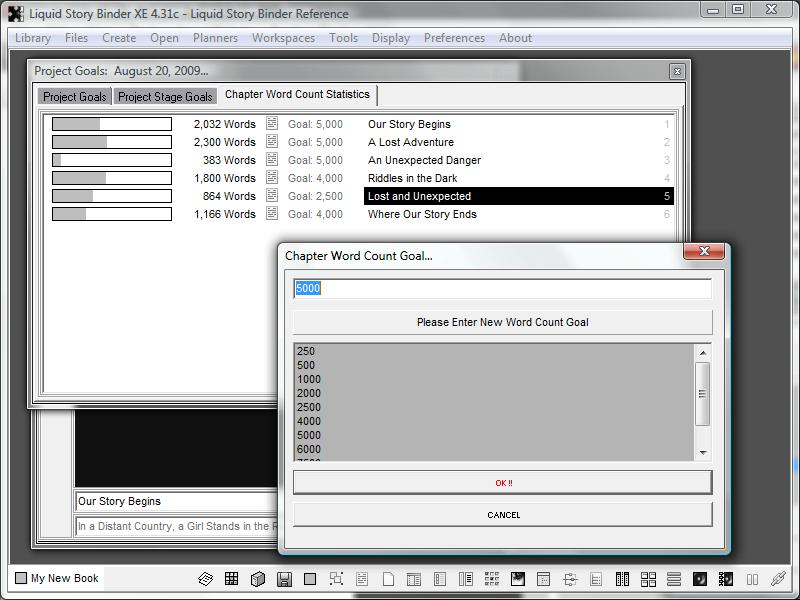Click the rightmost icon in the bottom toolbar
This screenshot has height=600, width=800.
click(778, 579)
